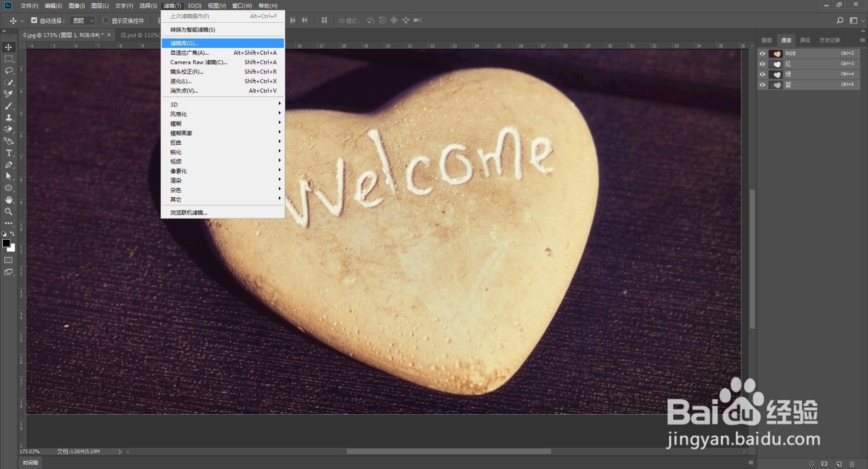This screenshot has width=868, height=469.
Task: Expand the 锐化 filter submenu
Action: 223,152
